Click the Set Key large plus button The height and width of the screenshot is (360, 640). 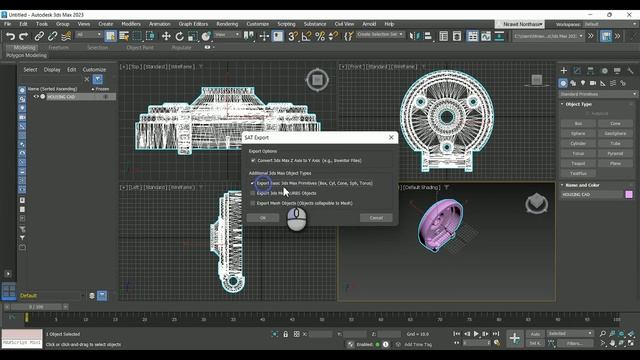click(x=514, y=338)
